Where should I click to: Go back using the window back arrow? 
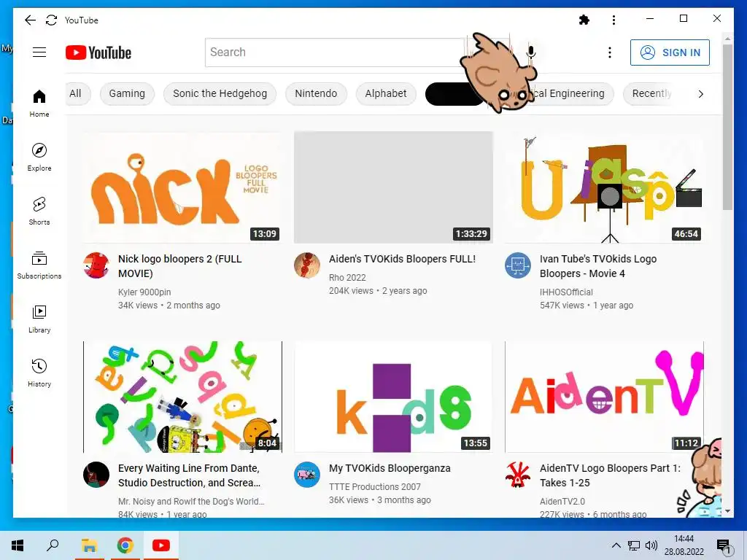click(30, 20)
